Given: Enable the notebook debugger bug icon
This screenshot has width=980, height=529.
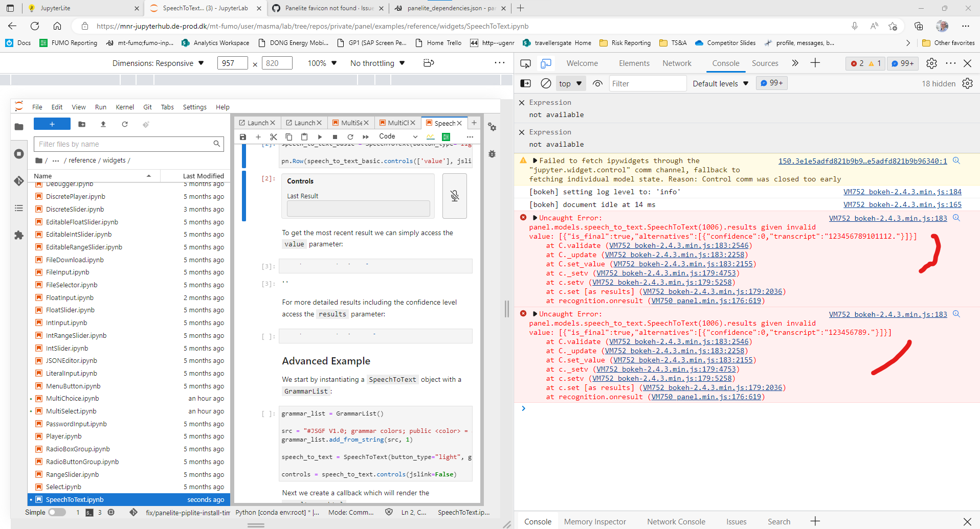Looking at the screenshot, I should [492, 154].
